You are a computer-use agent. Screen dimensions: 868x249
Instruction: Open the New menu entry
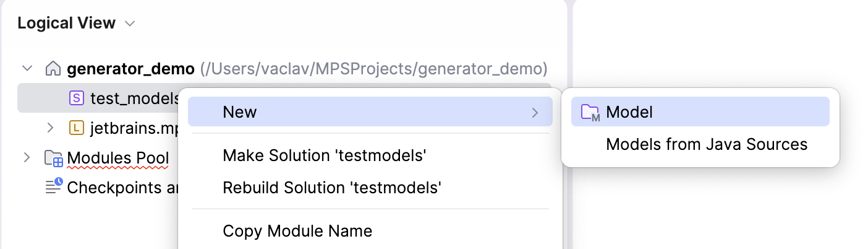tap(240, 112)
